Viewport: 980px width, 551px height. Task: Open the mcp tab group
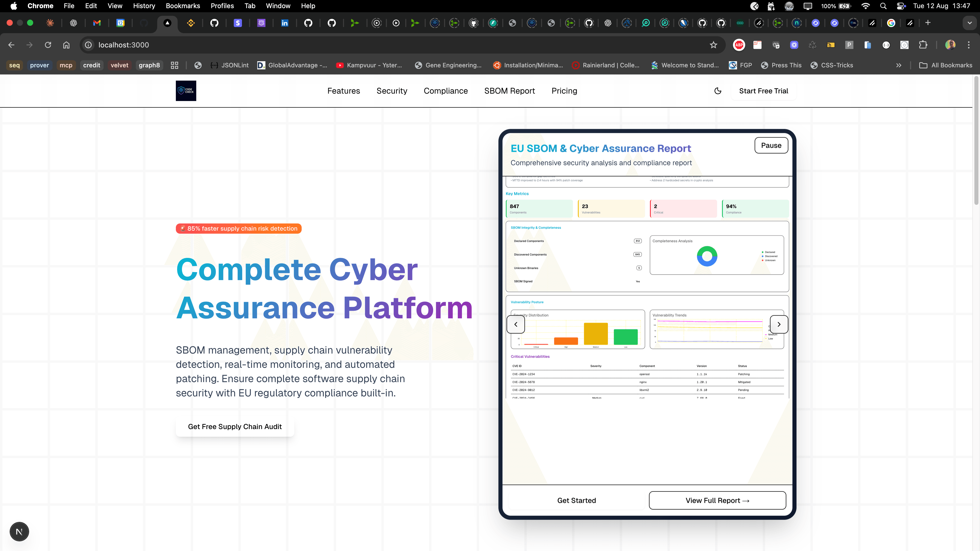pos(66,65)
